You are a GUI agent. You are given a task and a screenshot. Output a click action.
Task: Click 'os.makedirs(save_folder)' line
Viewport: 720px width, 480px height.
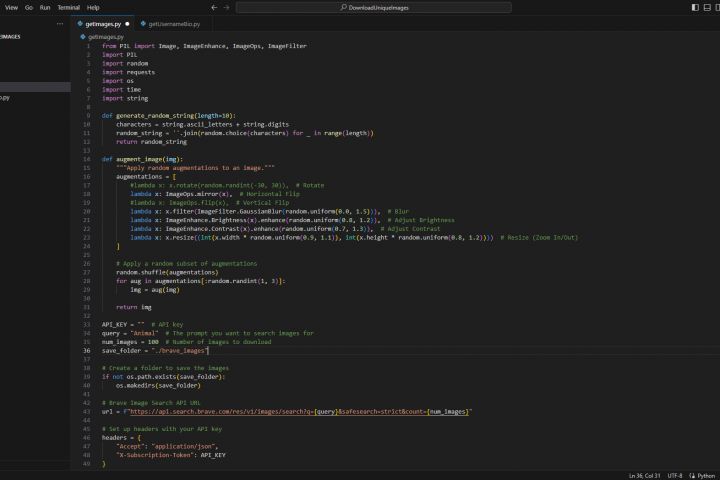[x=158, y=386]
